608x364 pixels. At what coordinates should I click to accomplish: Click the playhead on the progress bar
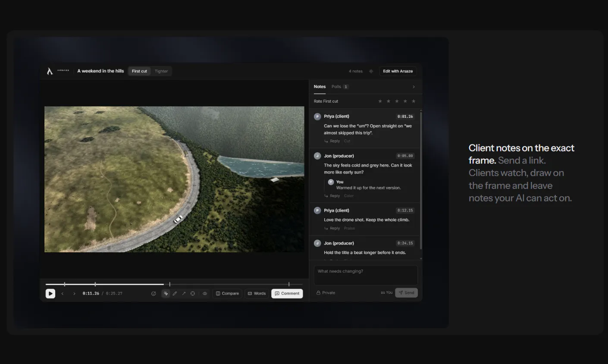pos(164,284)
